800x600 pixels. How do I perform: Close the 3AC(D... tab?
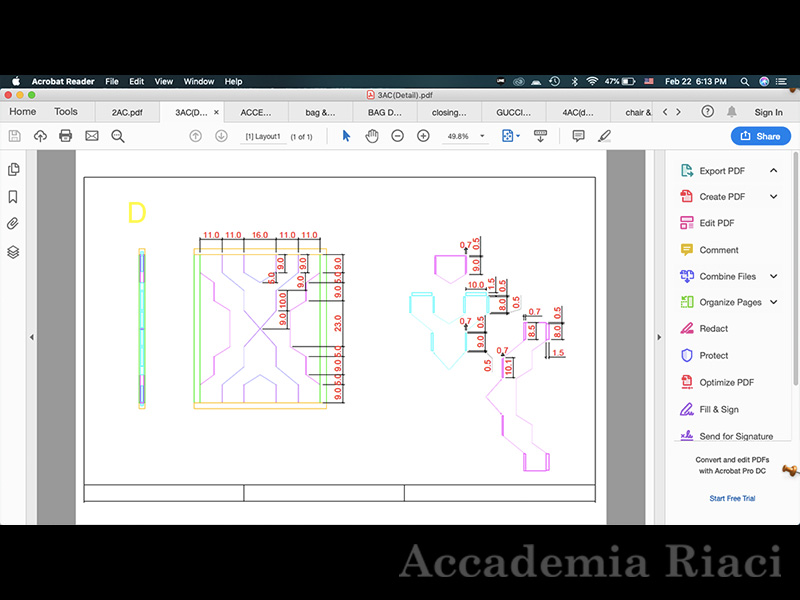(x=216, y=112)
